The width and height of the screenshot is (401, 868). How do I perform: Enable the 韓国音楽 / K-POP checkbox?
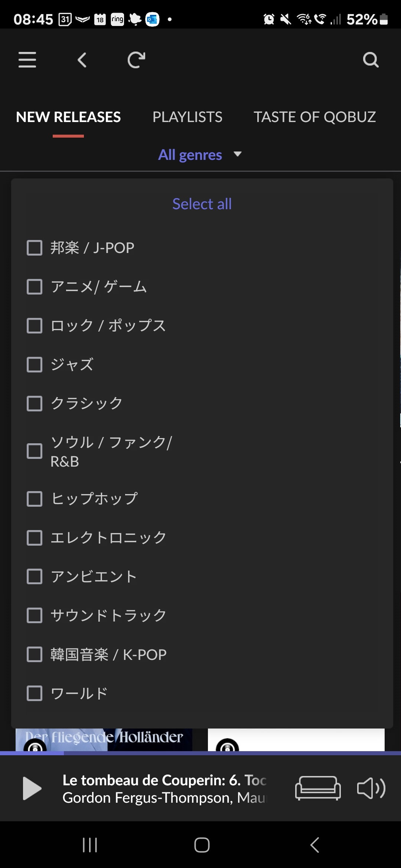point(35,654)
